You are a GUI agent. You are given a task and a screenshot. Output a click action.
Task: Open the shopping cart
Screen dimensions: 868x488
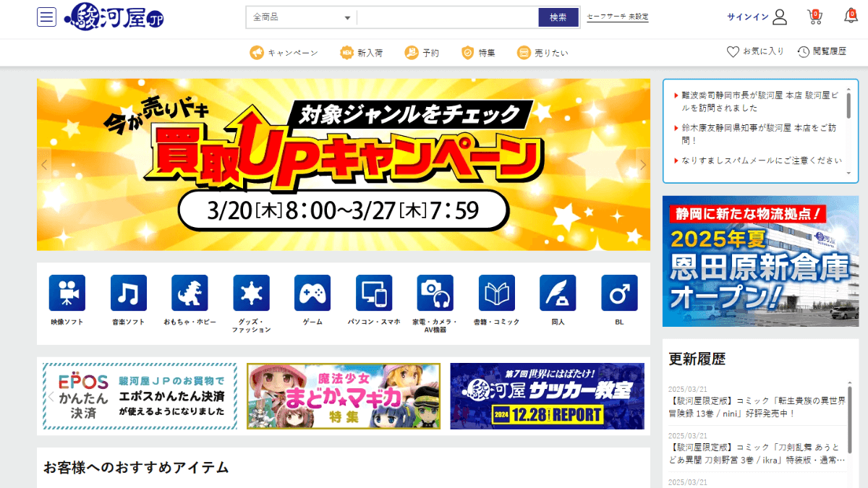[x=814, y=17]
